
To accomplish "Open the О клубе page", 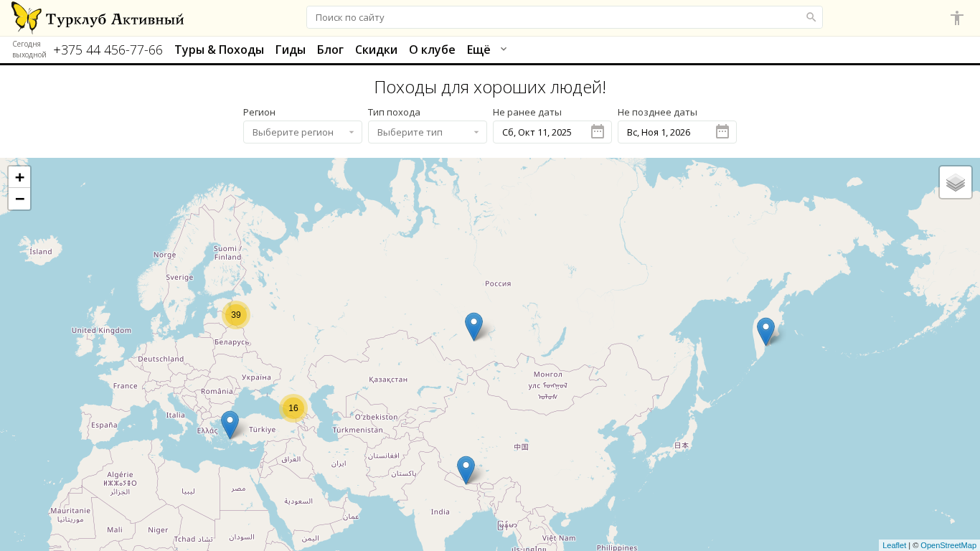I will (432, 50).
